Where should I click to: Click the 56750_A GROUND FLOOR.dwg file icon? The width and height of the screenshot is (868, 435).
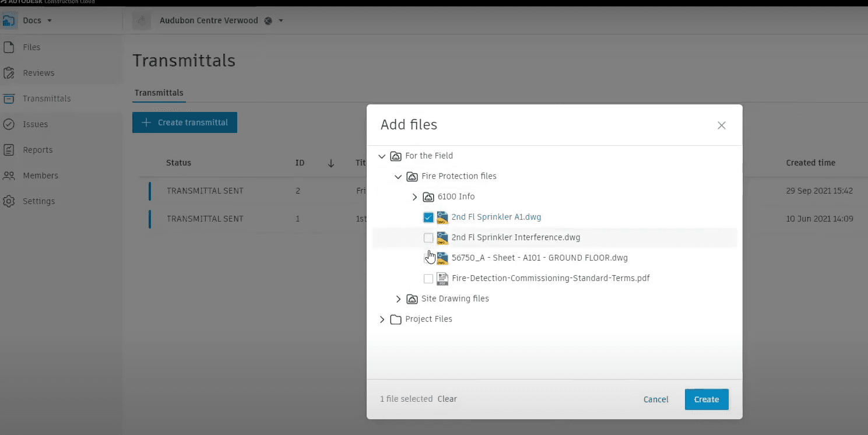pyautogui.click(x=442, y=258)
